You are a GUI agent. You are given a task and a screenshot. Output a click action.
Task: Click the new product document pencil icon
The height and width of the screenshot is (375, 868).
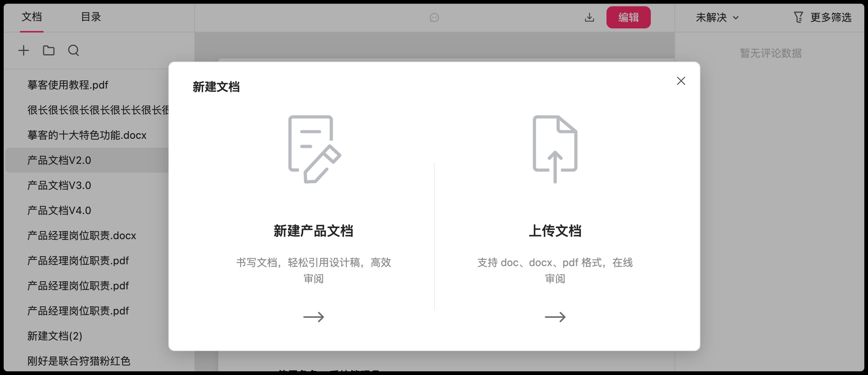point(314,149)
